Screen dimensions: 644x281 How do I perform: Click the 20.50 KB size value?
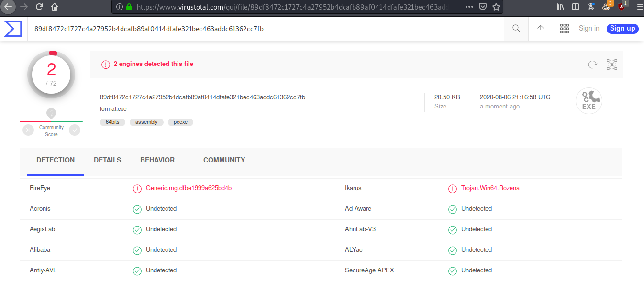pyautogui.click(x=447, y=97)
